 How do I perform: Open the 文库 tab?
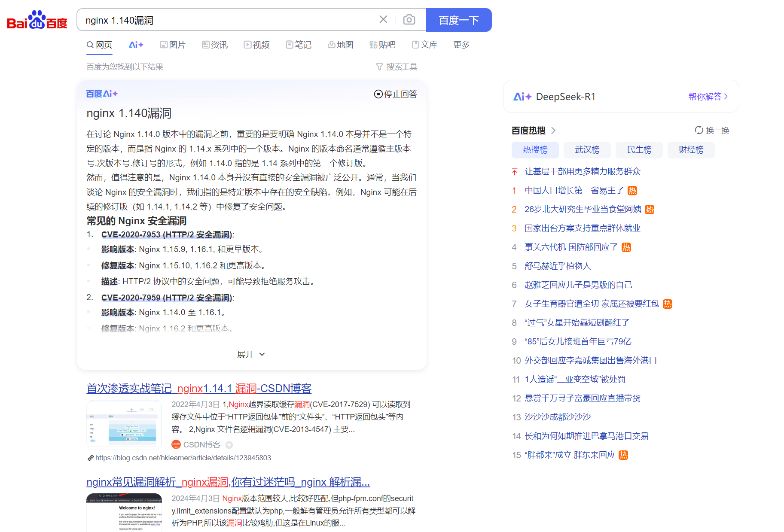[424, 45]
